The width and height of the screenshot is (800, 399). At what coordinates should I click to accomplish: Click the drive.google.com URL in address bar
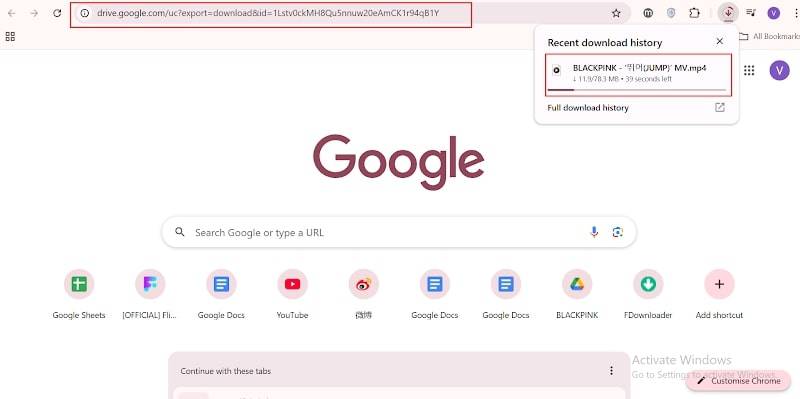click(268, 13)
